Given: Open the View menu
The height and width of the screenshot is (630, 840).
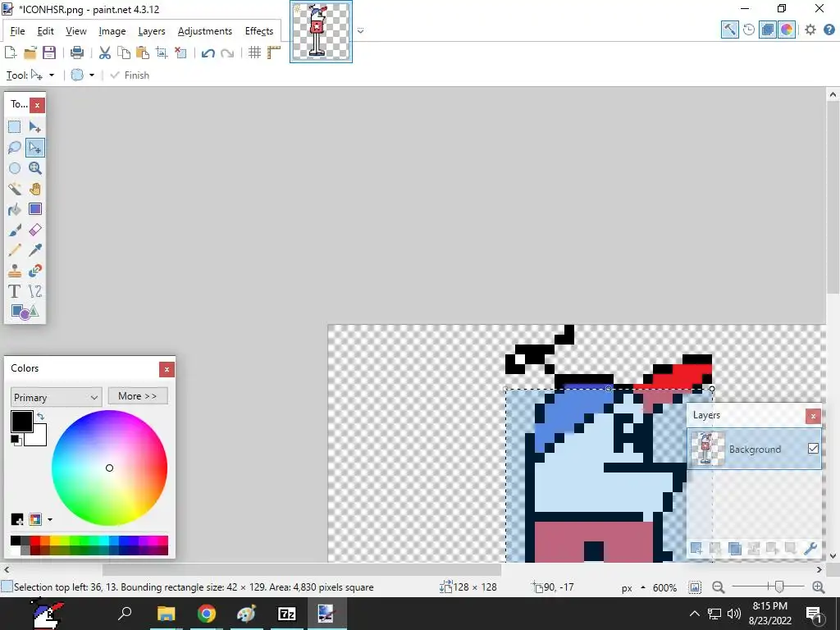Looking at the screenshot, I should click(x=76, y=31).
